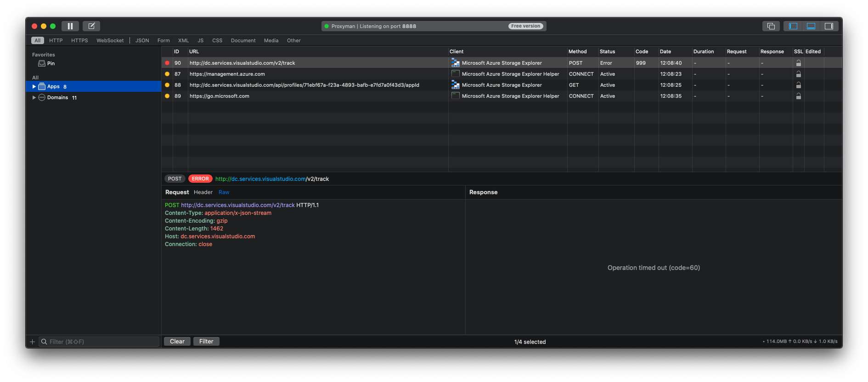This screenshot has height=382, width=868.
Task: Focus the sidebar Filter search field
Action: [99, 342]
